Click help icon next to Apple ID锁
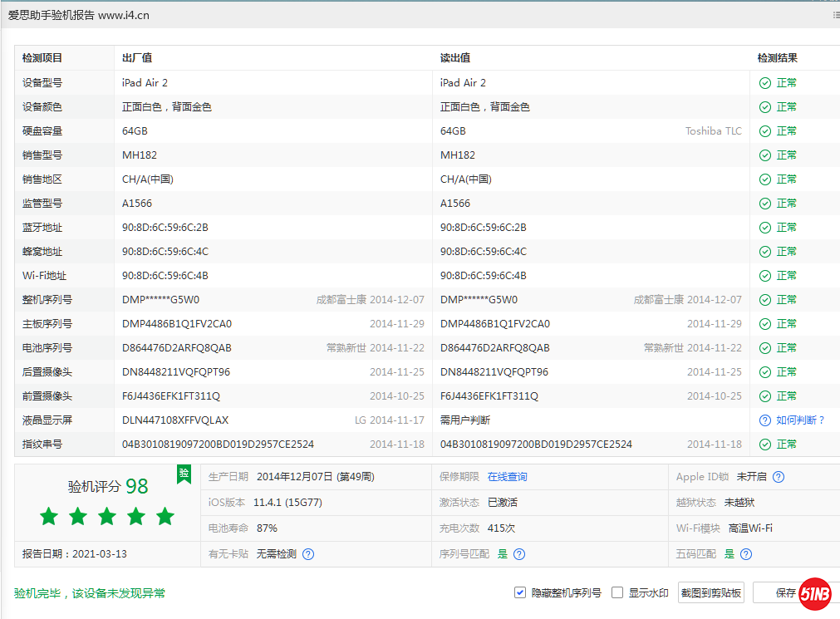This screenshot has height=619, width=840. click(778, 477)
